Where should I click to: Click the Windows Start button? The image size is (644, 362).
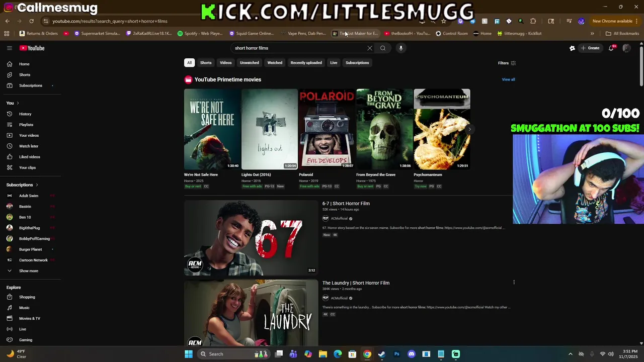point(189,354)
